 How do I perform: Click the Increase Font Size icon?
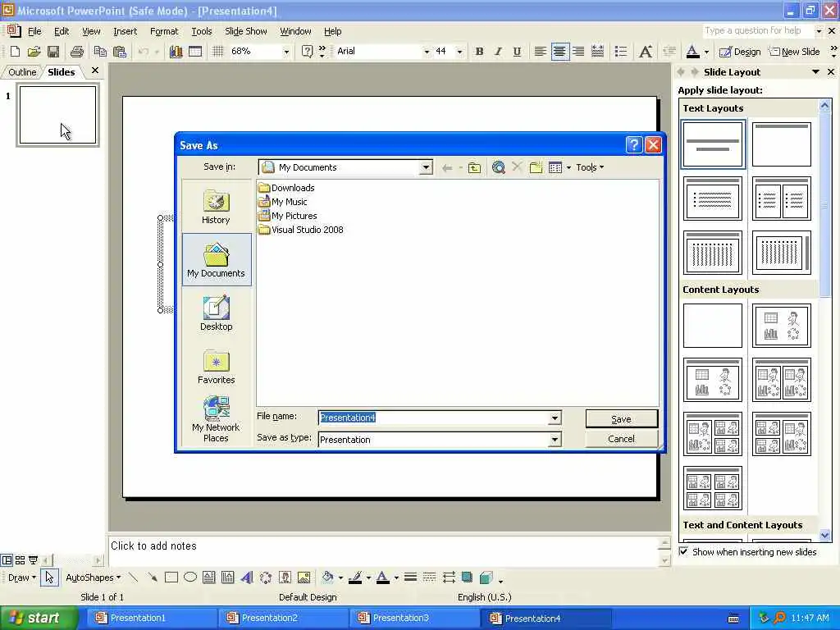tap(646, 52)
